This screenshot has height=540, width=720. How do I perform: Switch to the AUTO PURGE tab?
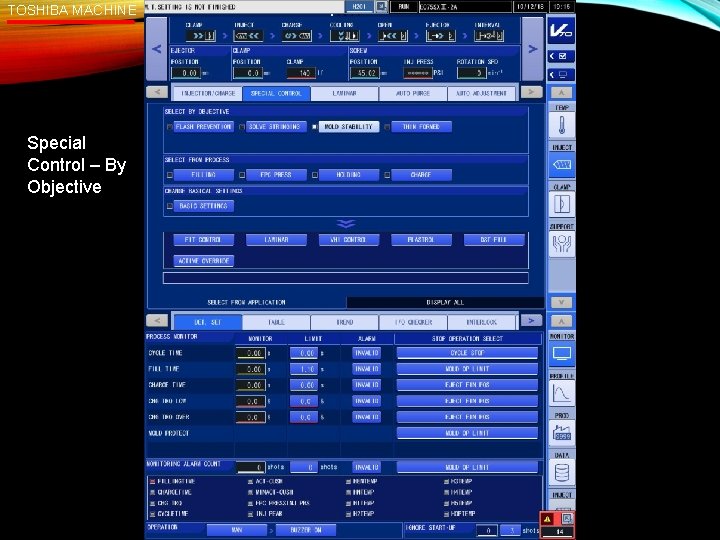tap(413, 93)
